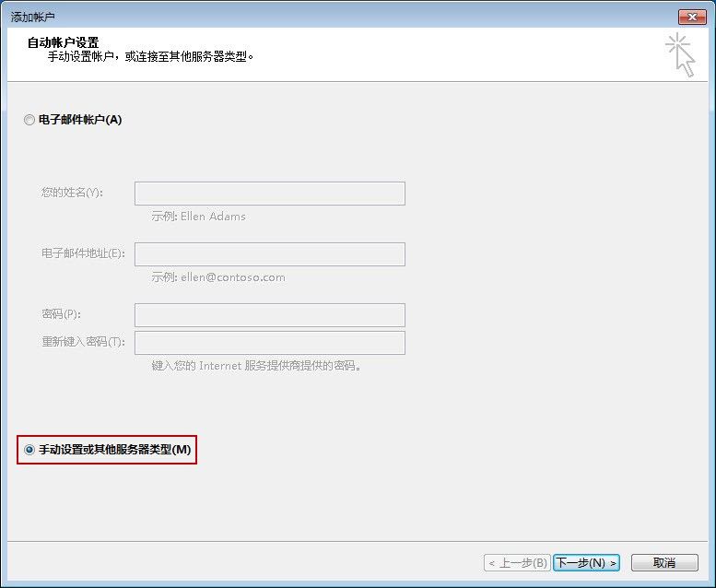Click the 您的姓名(Y) input field

[x=270, y=194]
